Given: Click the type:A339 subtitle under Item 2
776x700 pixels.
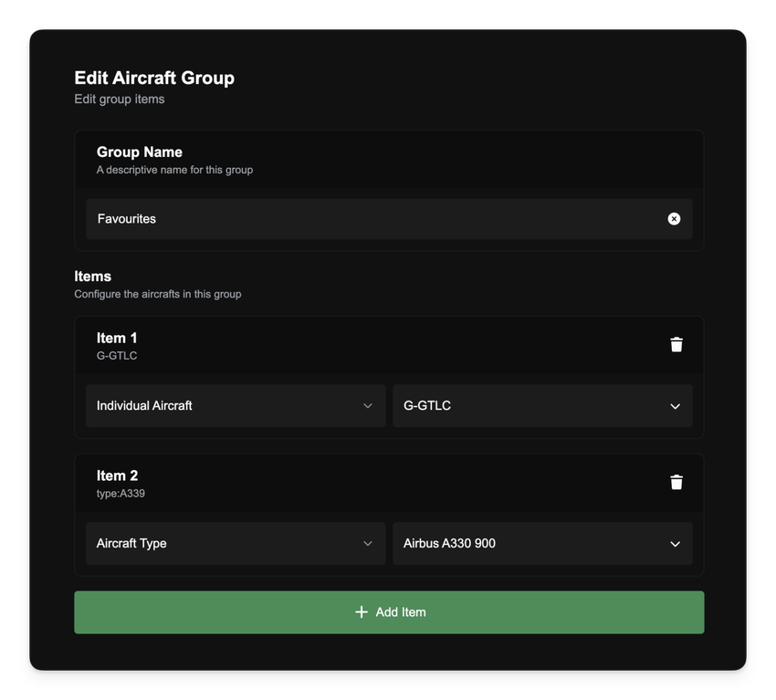Looking at the screenshot, I should point(121,494).
